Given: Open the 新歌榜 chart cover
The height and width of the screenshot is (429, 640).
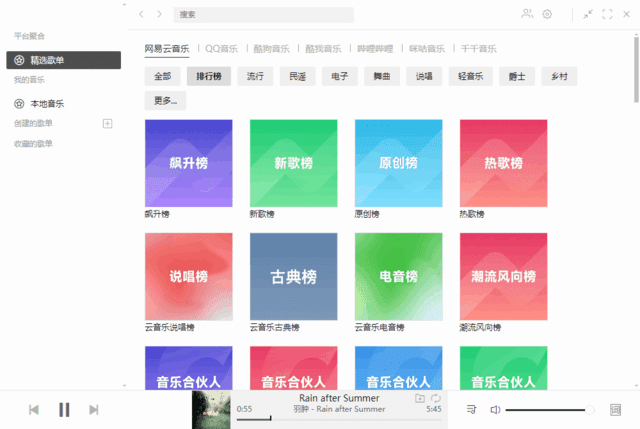Looking at the screenshot, I should [x=293, y=163].
